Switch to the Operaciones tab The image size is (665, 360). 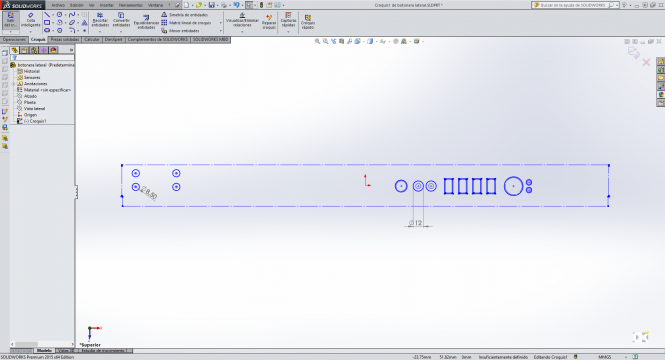point(14,39)
